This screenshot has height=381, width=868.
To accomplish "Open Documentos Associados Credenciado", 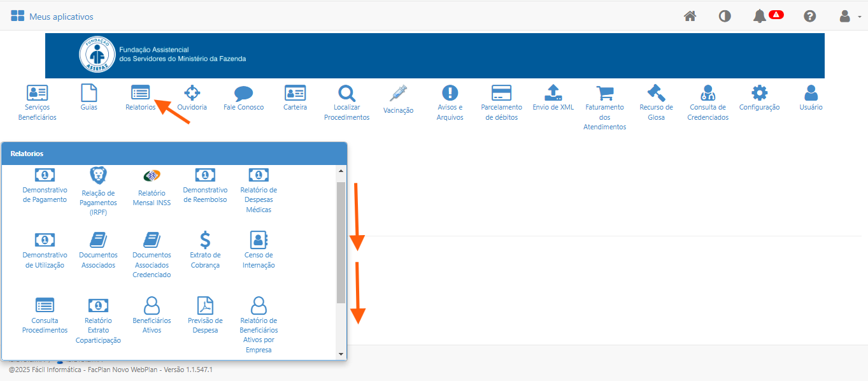I will click(x=152, y=255).
